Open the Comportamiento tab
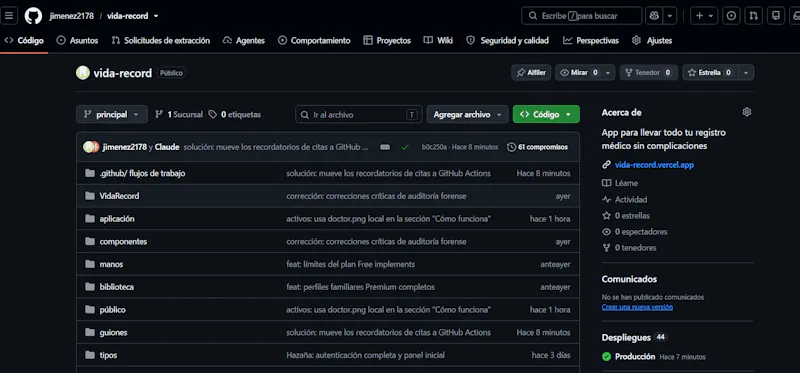800x373 pixels. click(x=314, y=40)
